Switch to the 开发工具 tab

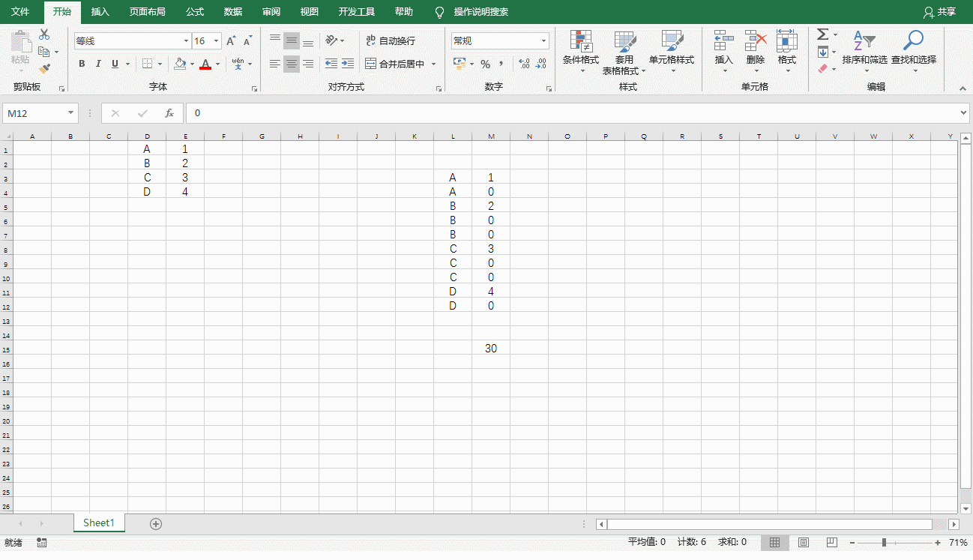click(x=357, y=12)
